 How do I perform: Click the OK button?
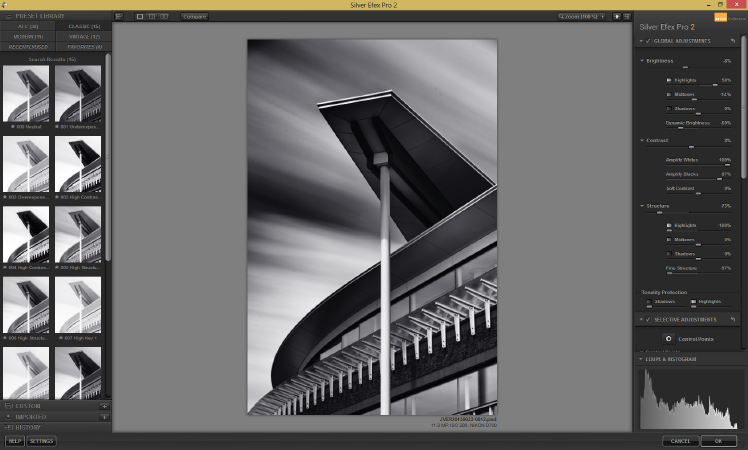(718, 441)
